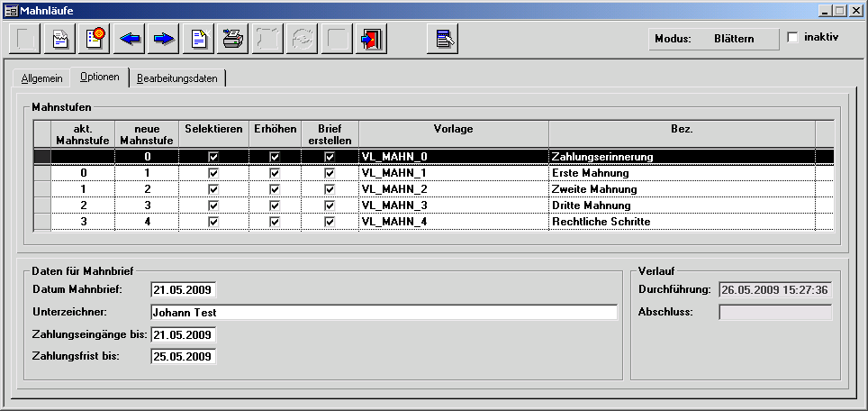This screenshot has height=411, width=868.
Task: Switch to the Allgemein tab
Action: (41, 78)
